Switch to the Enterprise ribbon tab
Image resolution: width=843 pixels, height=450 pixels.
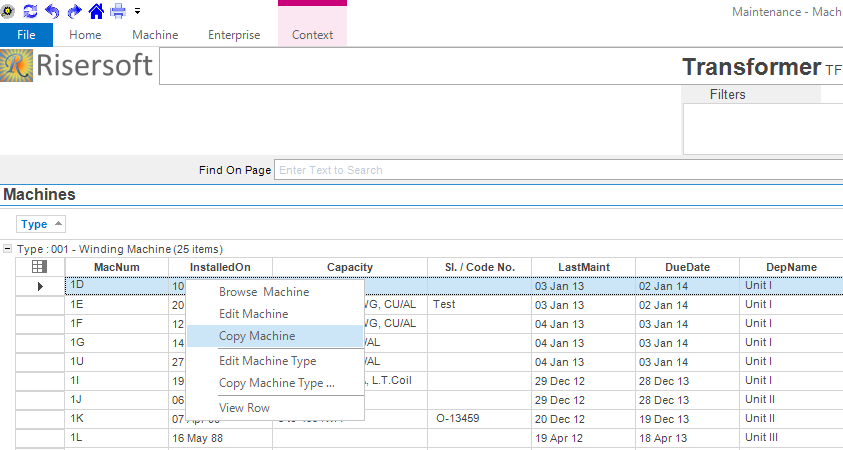234,35
